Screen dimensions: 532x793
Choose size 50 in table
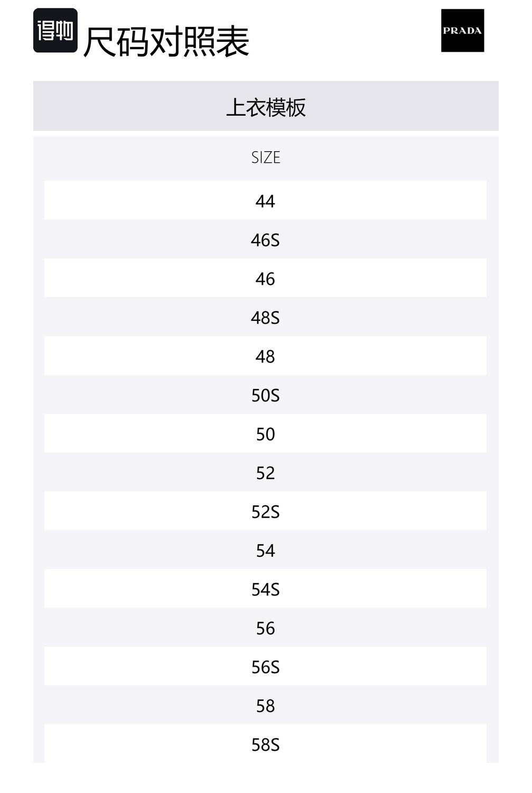coord(265,434)
